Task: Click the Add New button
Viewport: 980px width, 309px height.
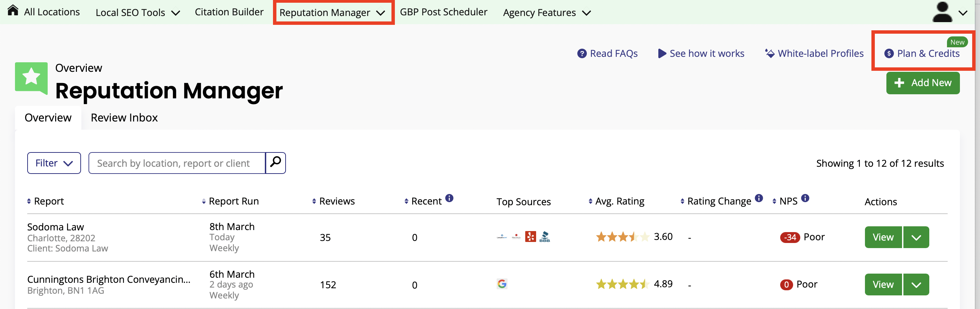Action: [x=922, y=83]
